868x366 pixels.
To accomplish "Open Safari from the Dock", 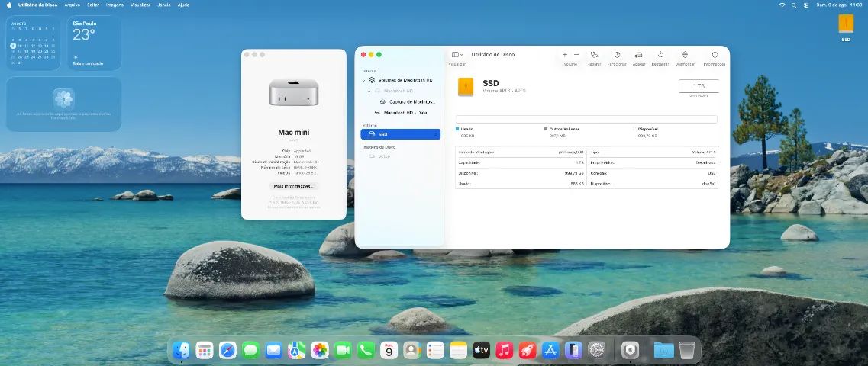I will pos(227,350).
